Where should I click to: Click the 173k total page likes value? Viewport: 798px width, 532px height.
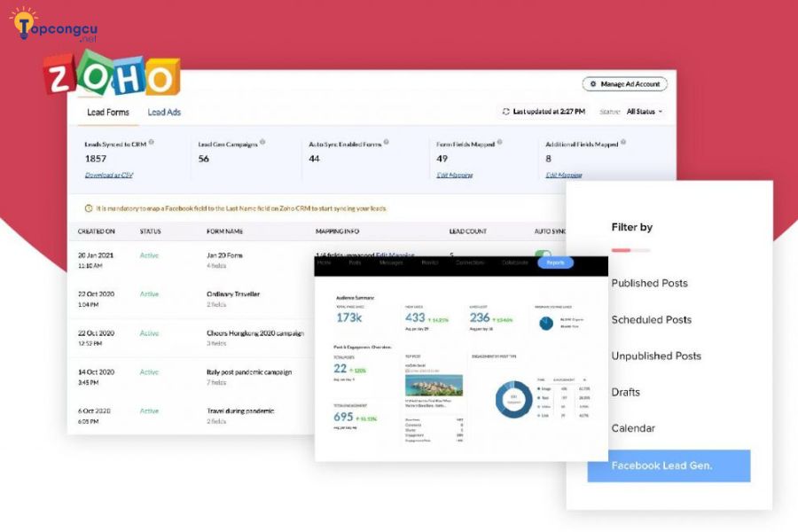(349, 317)
